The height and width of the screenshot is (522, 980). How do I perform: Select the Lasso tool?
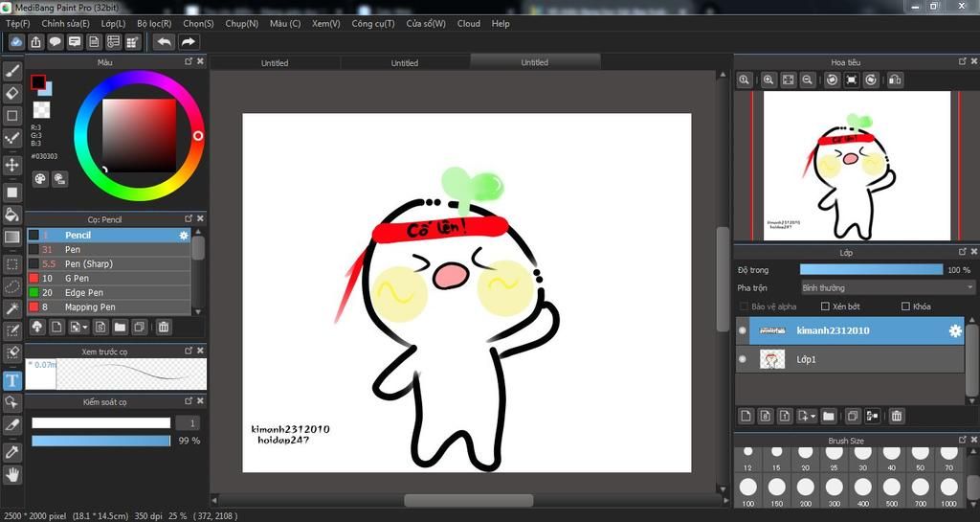tap(11, 287)
